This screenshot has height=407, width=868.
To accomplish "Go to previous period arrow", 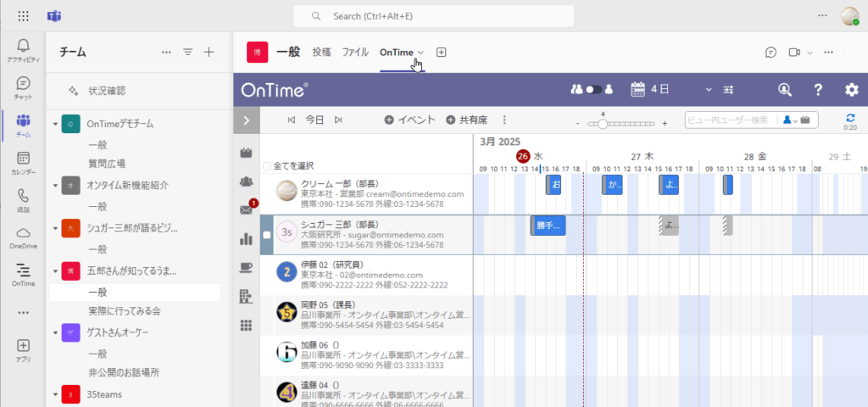I will pos(292,120).
